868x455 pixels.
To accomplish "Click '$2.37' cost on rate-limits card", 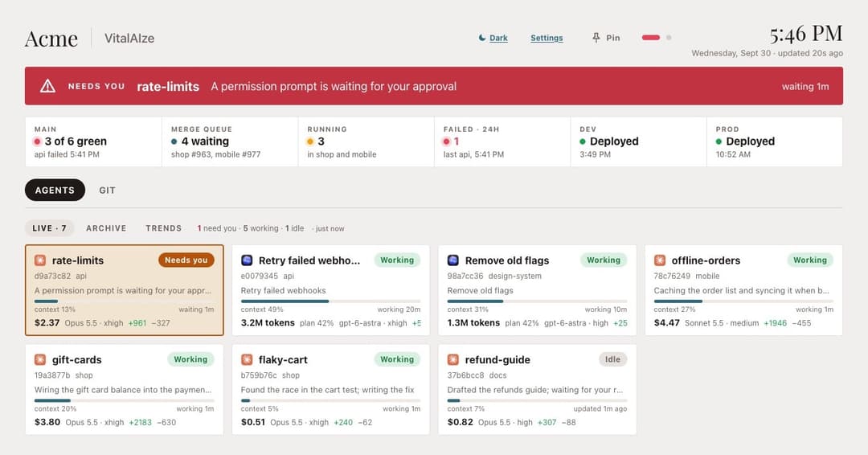I will [47, 322].
